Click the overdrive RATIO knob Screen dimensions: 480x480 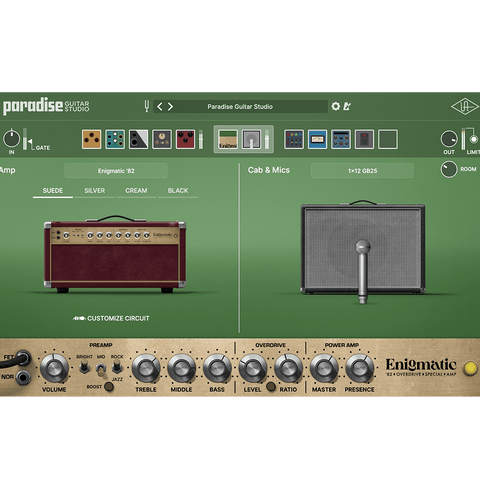click(x=288, y=368)
